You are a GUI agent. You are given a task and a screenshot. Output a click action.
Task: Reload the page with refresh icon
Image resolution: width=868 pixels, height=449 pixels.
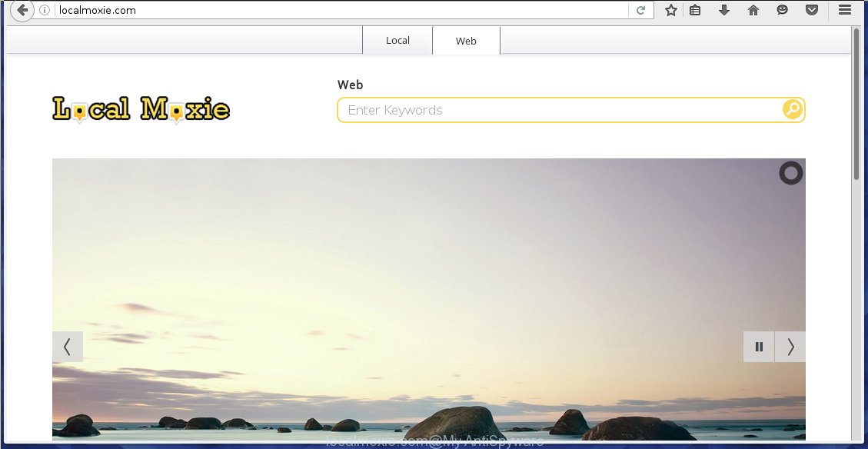[640, 10]
